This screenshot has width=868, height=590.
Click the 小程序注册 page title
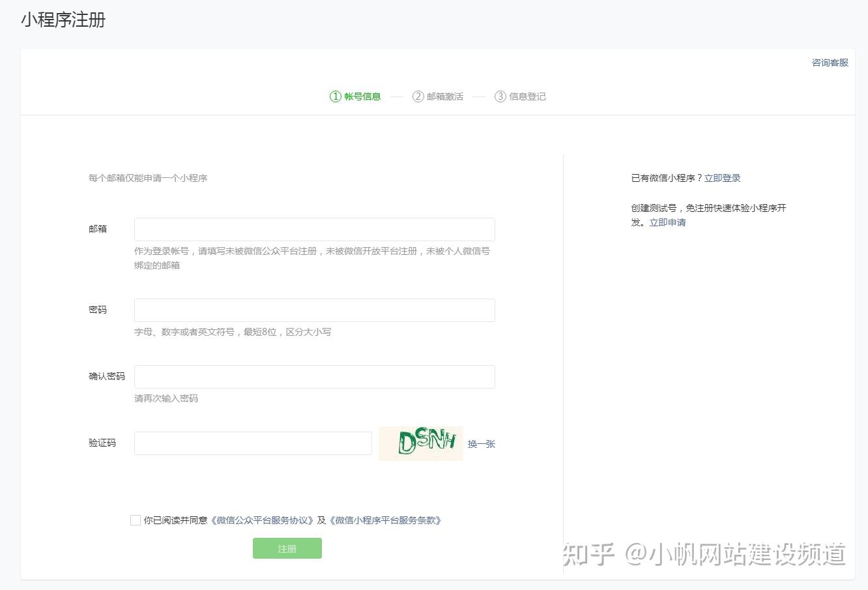(63, 20)
